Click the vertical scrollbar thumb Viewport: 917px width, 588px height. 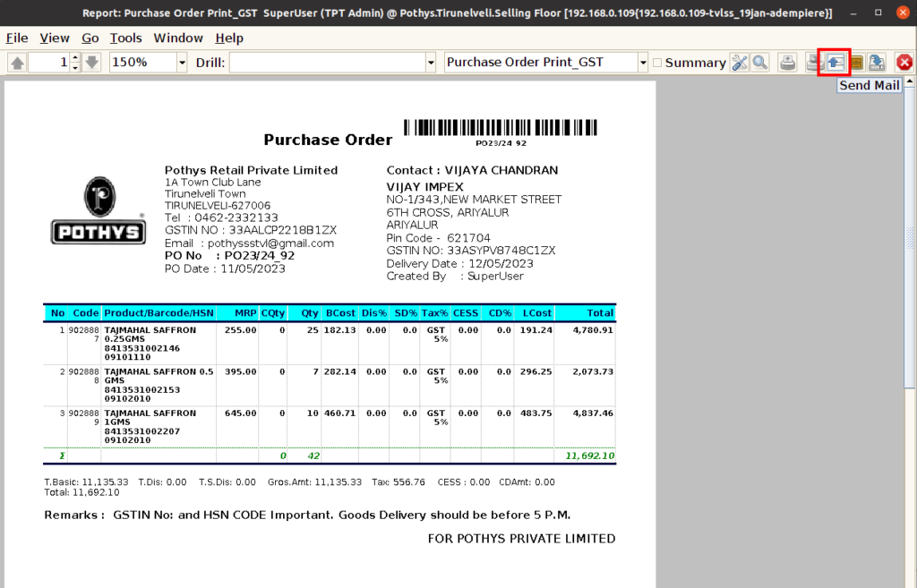tap(910, 237)
